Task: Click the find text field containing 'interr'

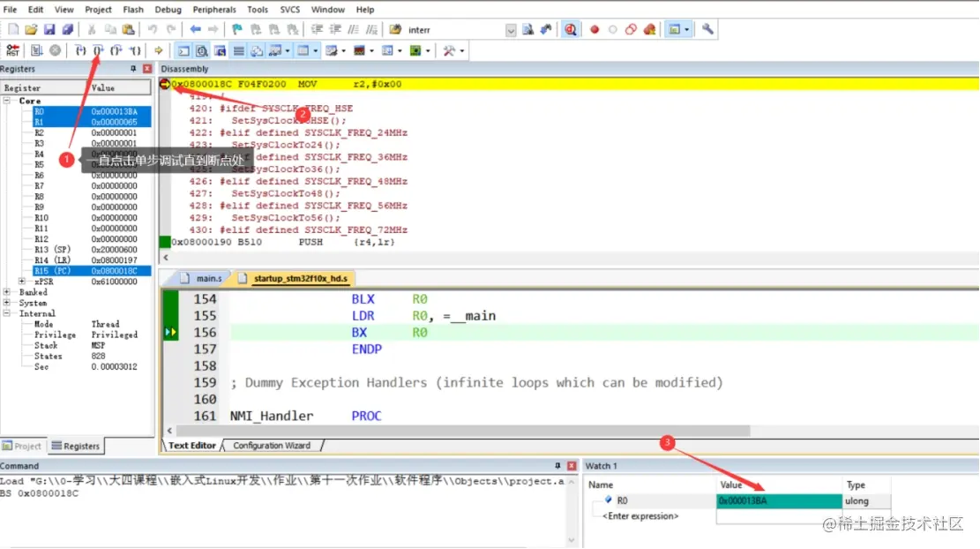Action: point(456,30)
